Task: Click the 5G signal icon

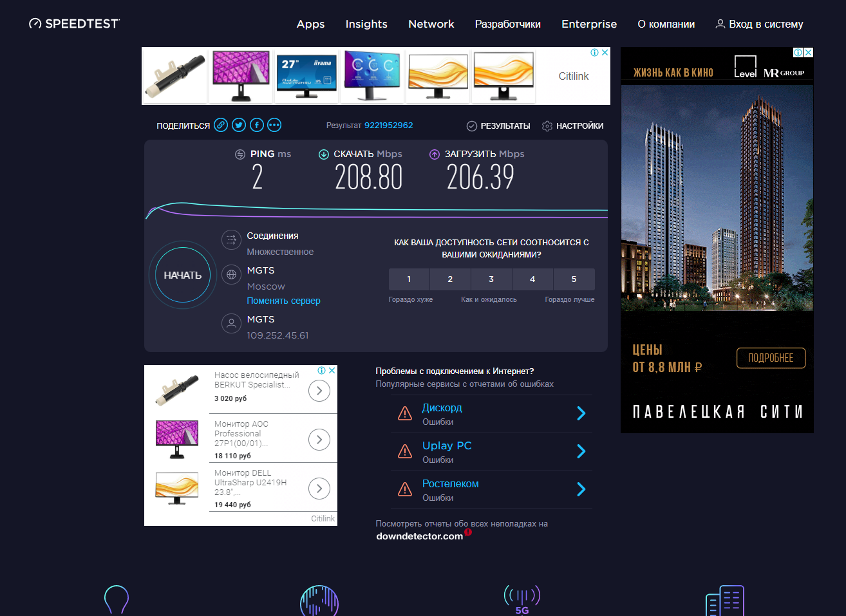Action: (x=522, y=599)
